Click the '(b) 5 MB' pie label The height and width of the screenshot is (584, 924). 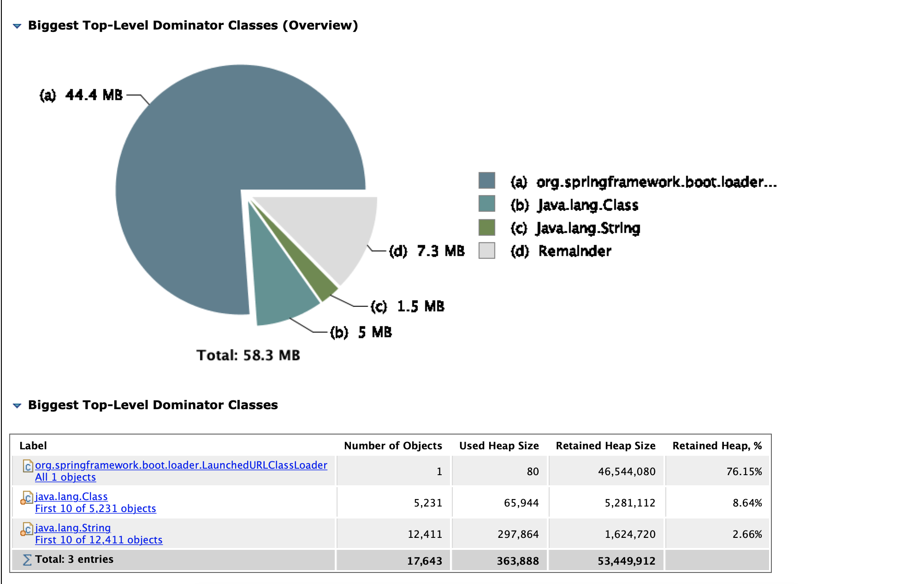(361, 332)
